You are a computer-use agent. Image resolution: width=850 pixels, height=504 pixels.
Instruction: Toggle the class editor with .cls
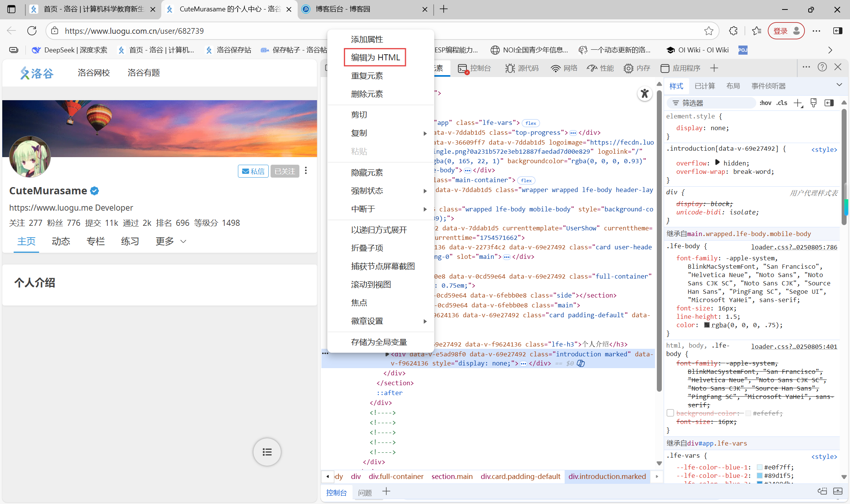click(782, 103)
